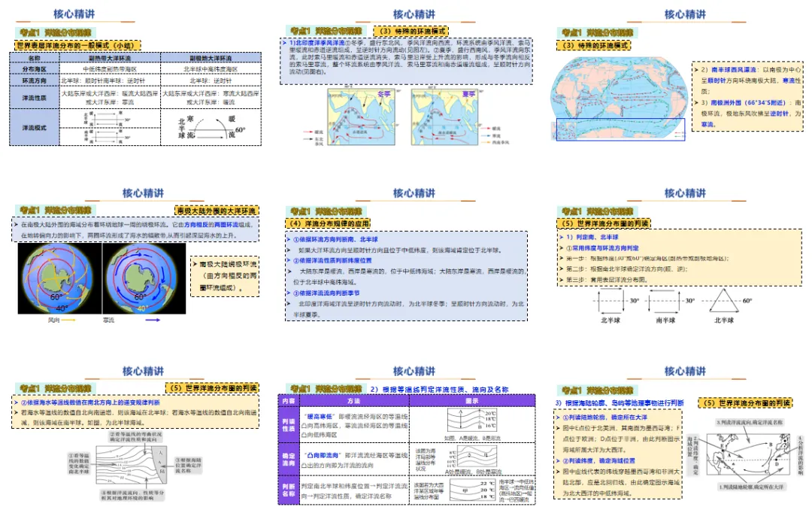This screenshot has height=510, width=812.
Task: Click the 20℃ 18℃ 16℃ isotherm diagram
Action: [x=471, y=420]
